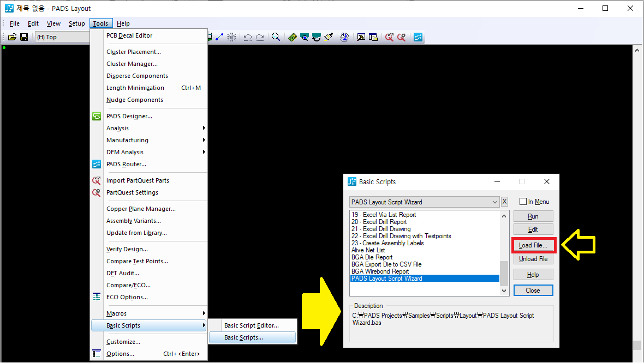Expand the DFM Analysis submenu
This screenshot has height=363, width=644.
pos(148,152)
